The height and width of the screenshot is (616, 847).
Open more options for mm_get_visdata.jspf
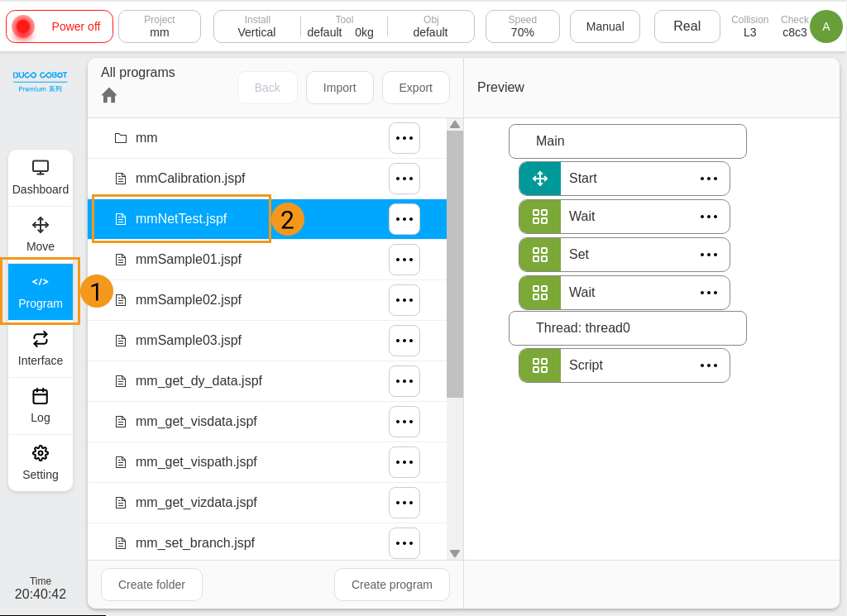coord(404,422)
